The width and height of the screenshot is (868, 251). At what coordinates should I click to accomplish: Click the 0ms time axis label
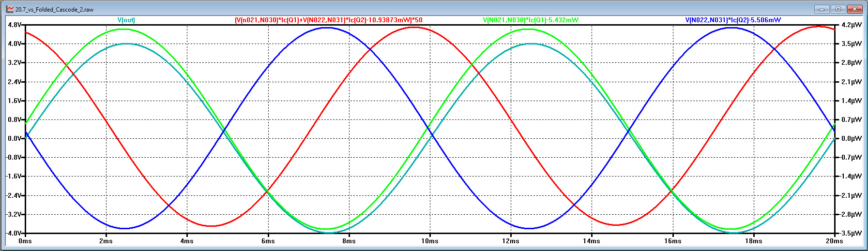25,241
